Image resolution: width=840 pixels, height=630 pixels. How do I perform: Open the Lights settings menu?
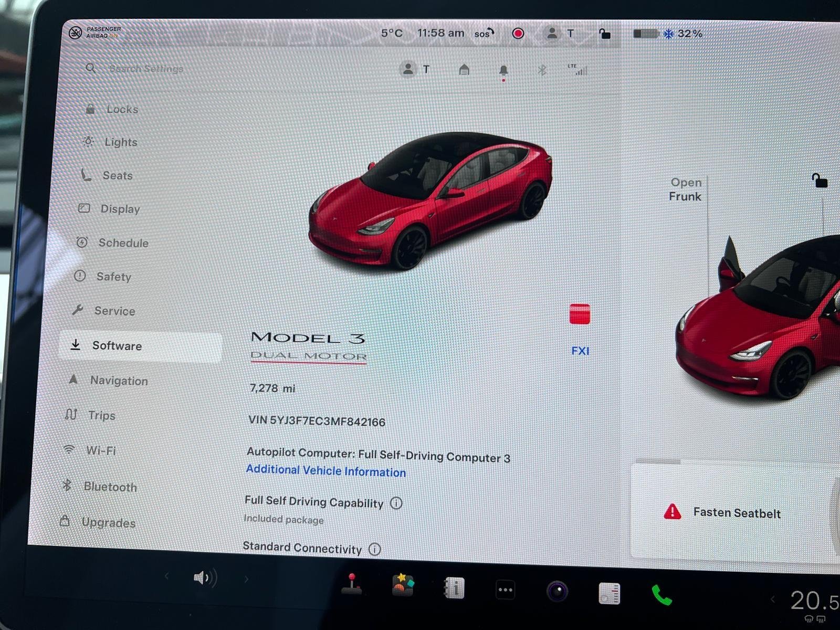coord(110,142)
